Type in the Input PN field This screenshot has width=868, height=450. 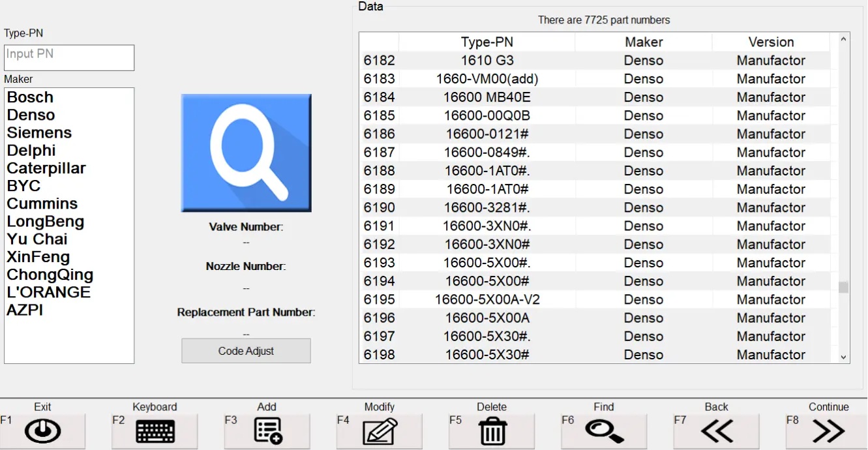pyautogui.click(x=69, y=57)
